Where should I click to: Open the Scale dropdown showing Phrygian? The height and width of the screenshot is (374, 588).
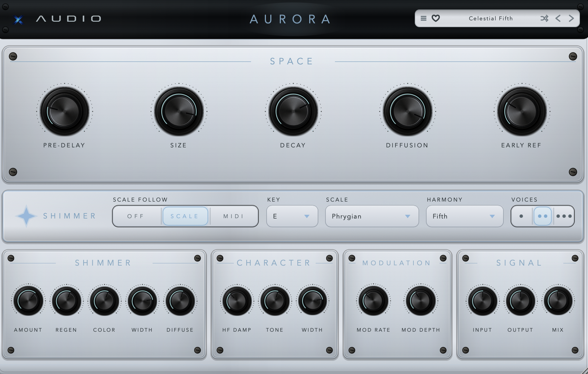coord(372,216)
